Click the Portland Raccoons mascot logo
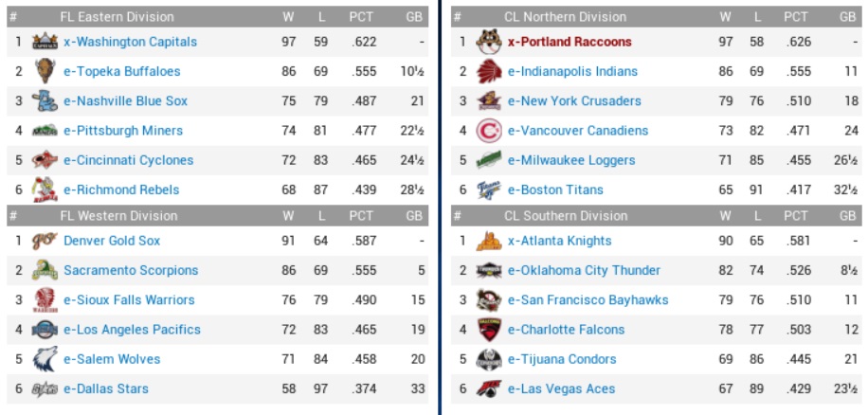The image size is (868, 415). [x=488, y=42]
